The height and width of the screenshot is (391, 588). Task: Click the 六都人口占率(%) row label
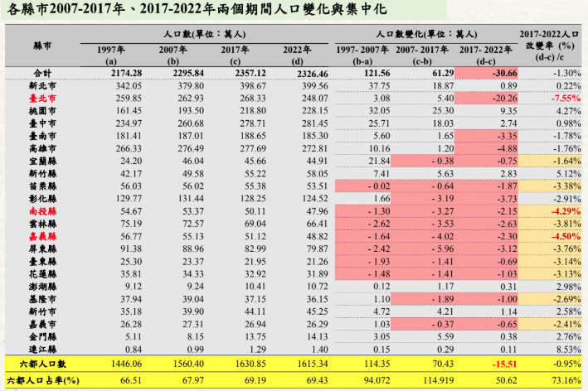(x=42, y=380)
